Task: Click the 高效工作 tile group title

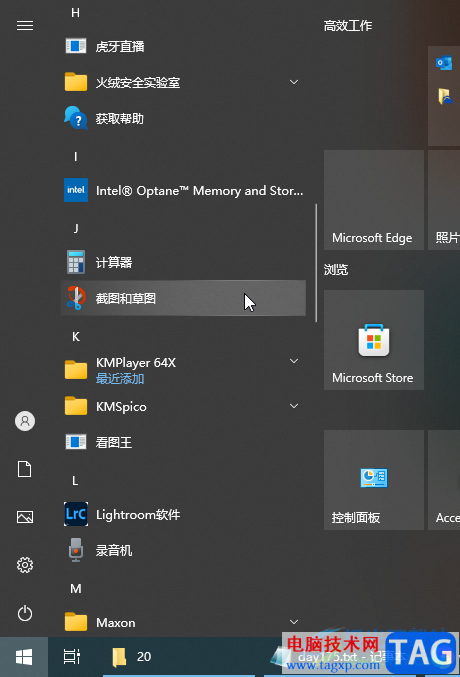Action: point(348,26)
